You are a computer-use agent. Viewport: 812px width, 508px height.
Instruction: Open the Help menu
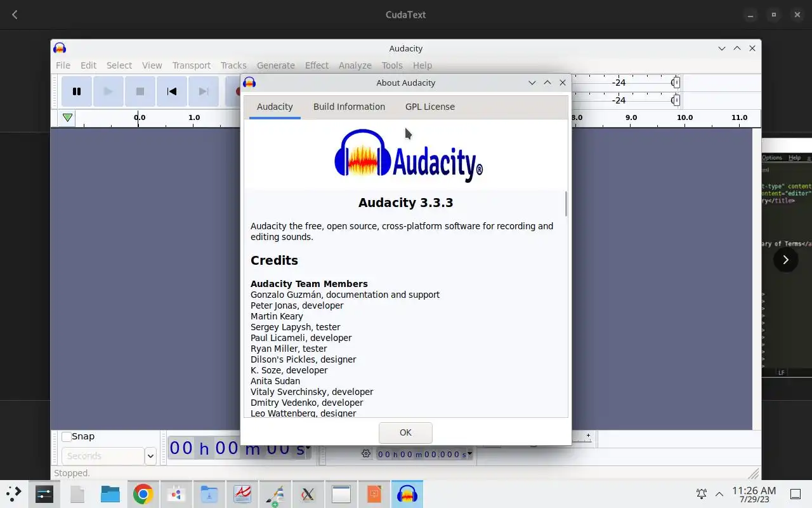(x=422, y=65)
